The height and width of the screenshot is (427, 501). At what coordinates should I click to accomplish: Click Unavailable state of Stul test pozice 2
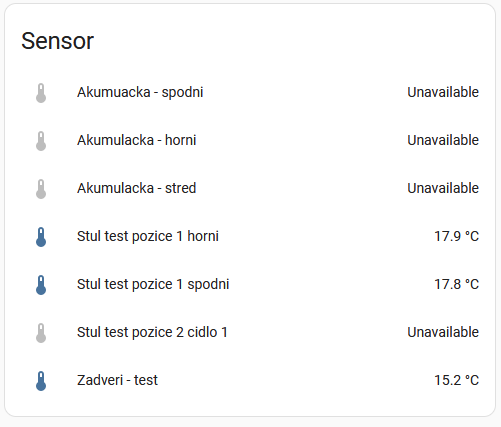[443, 332]
